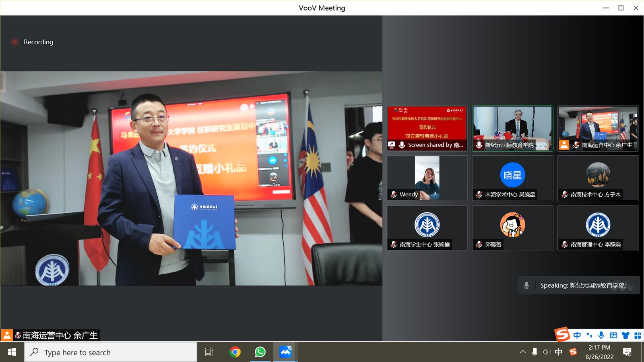Open the Sogou toolbox grid icon
Screen dimensions: 644x362
[x=638, y=335]
